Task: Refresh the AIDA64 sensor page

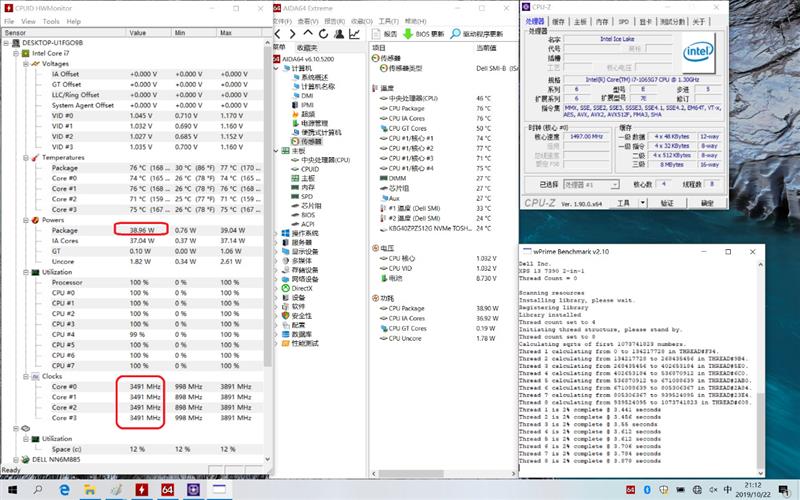Action: pos(323,34)
